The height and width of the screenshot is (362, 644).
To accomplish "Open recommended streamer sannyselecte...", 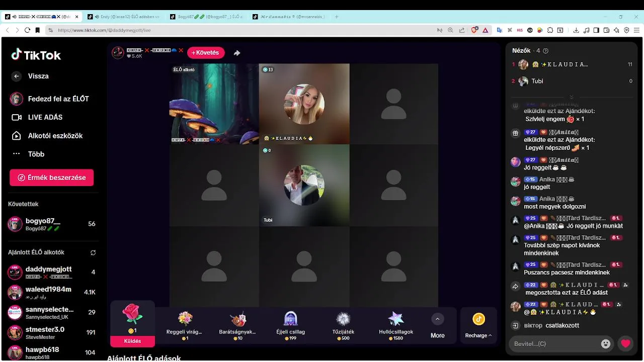I will click(52, 313).
